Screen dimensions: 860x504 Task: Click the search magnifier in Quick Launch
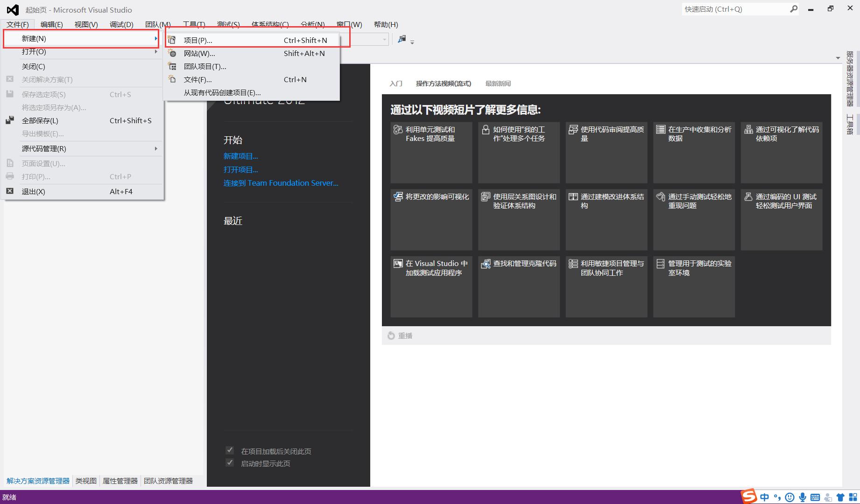point(793,9)
